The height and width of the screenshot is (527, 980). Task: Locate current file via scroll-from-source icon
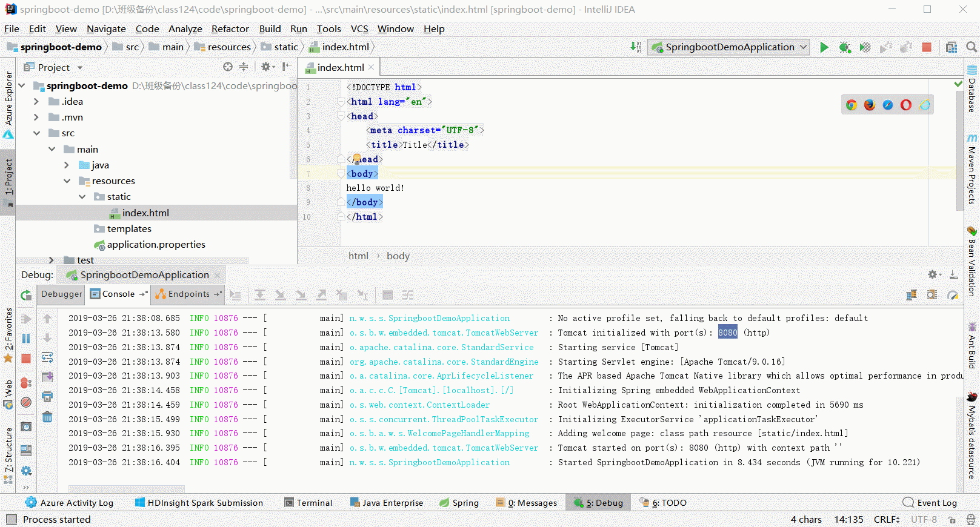228,67
